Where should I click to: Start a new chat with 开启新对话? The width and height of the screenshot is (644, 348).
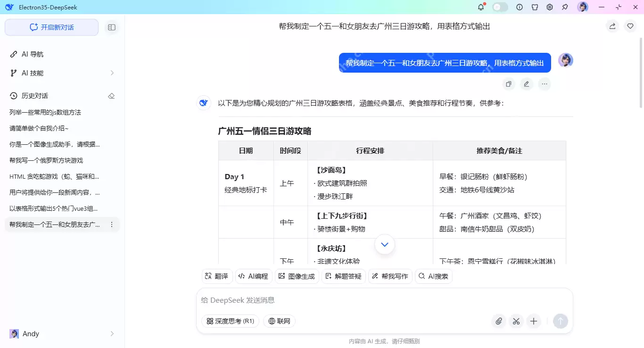pyautogui.click(x=51, y=27)
